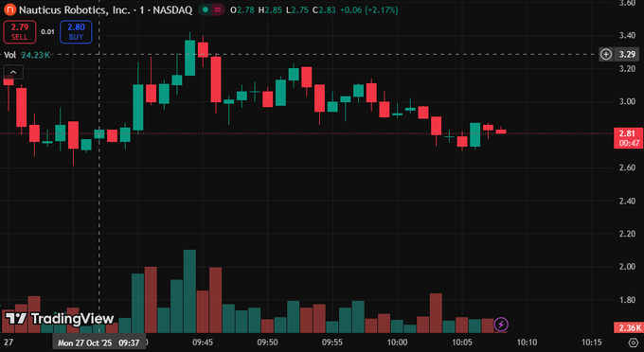Click the TradingView logo

[60, 319]
